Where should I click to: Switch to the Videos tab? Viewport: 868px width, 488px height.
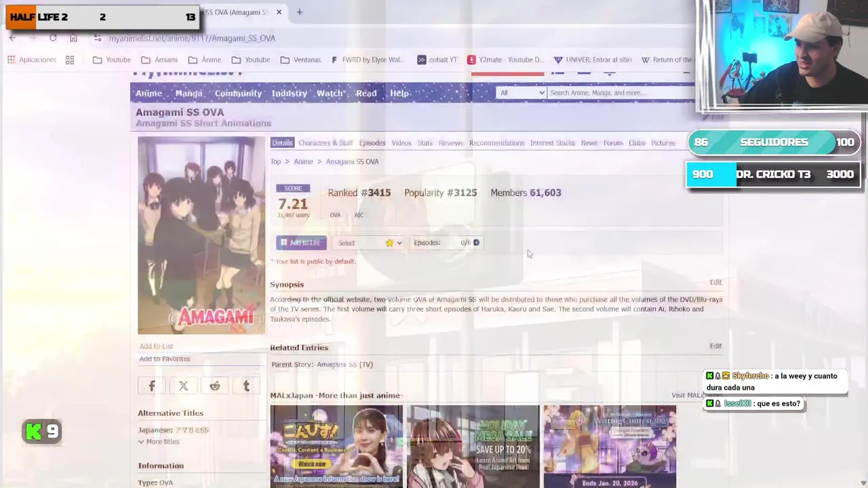pos(401,143)
